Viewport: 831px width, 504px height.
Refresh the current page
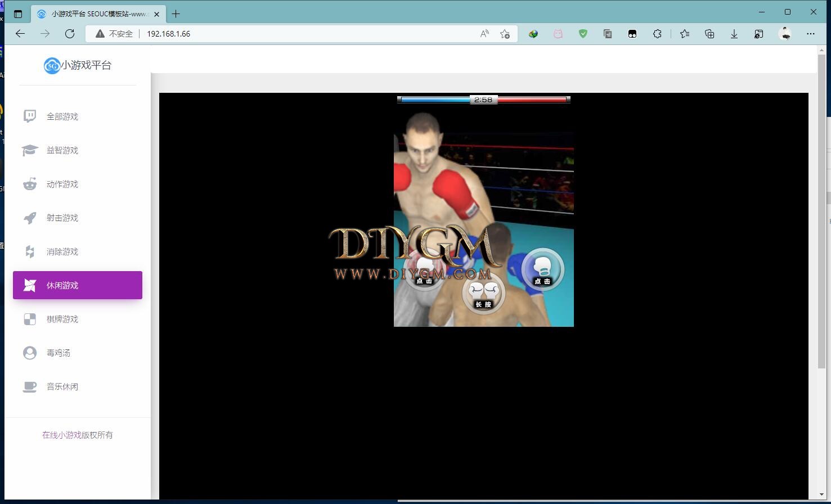click(70, 34)
